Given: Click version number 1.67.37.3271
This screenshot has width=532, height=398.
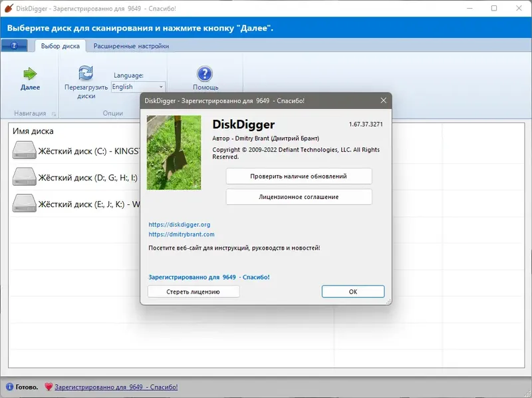Looking at the screenshot, I should (x=366, y=124).
